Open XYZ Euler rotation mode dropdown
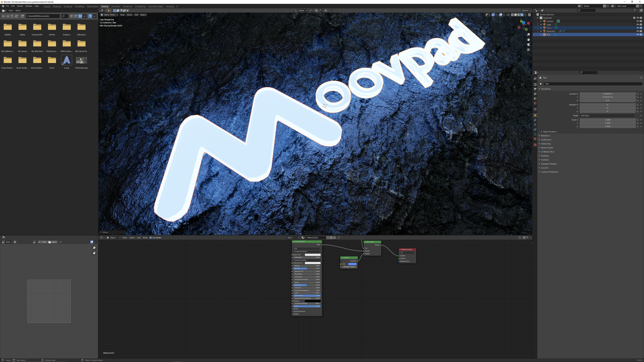The height and width of the screenshot is (362, 644). pos(608,116)
